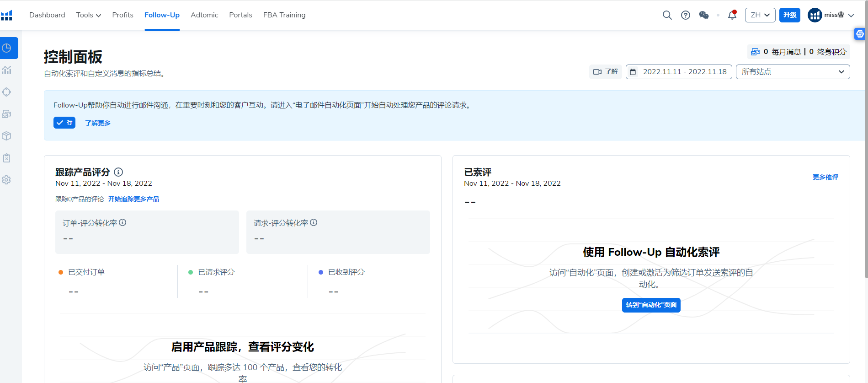The image size is (868, 383).
Task: Click the 终身积分 points counter
Action: pyautogui.click(x=828, y=52)
